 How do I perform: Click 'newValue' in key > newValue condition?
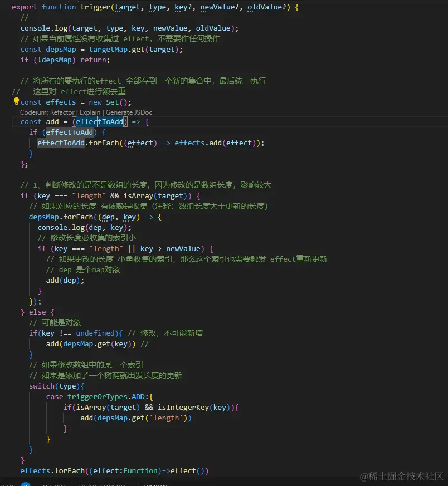[183, 249]
